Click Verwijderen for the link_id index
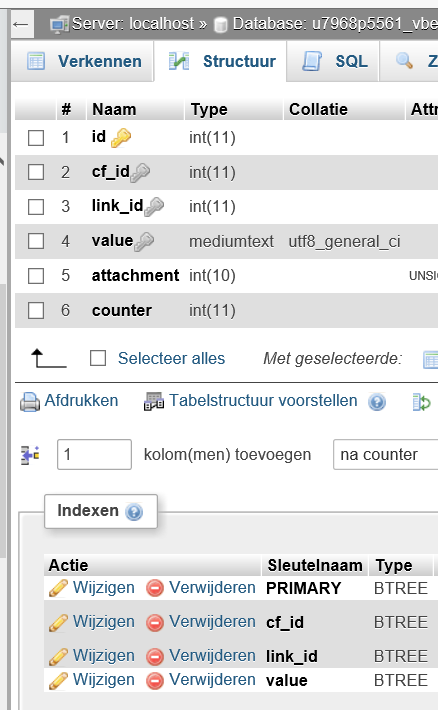438x710 pixels. [212, 656]
